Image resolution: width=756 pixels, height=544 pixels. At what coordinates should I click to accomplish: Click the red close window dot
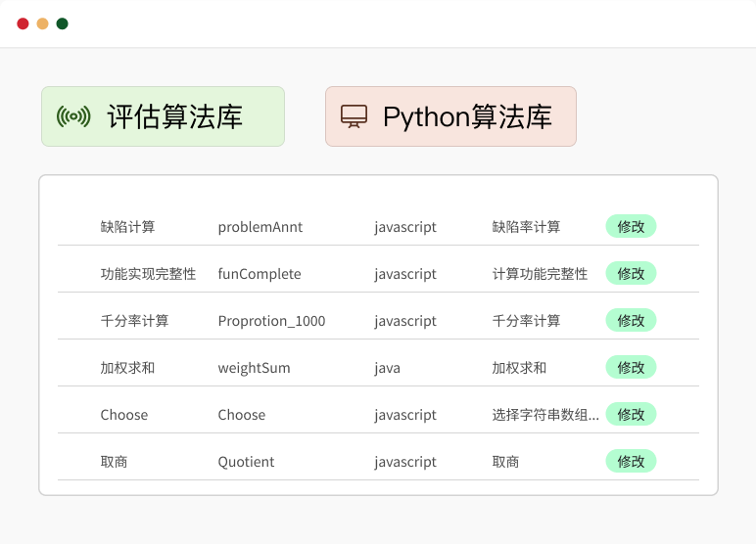click(23, 23)
